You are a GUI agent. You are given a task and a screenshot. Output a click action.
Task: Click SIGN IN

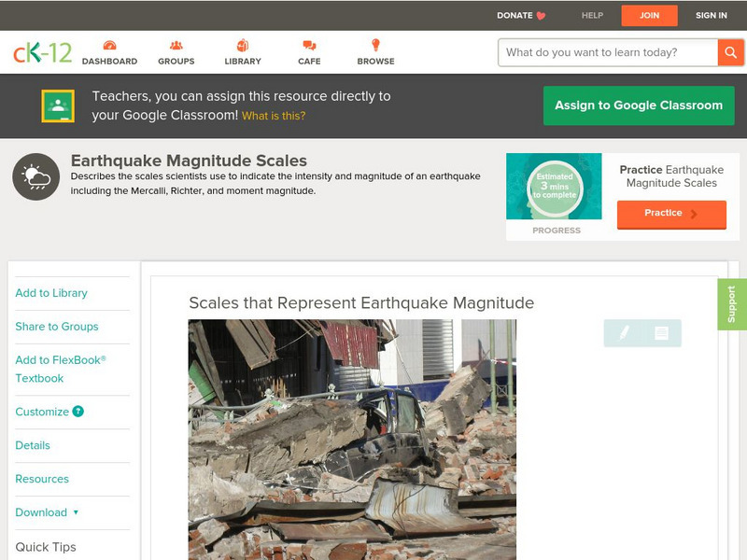[x=712, y=15]
